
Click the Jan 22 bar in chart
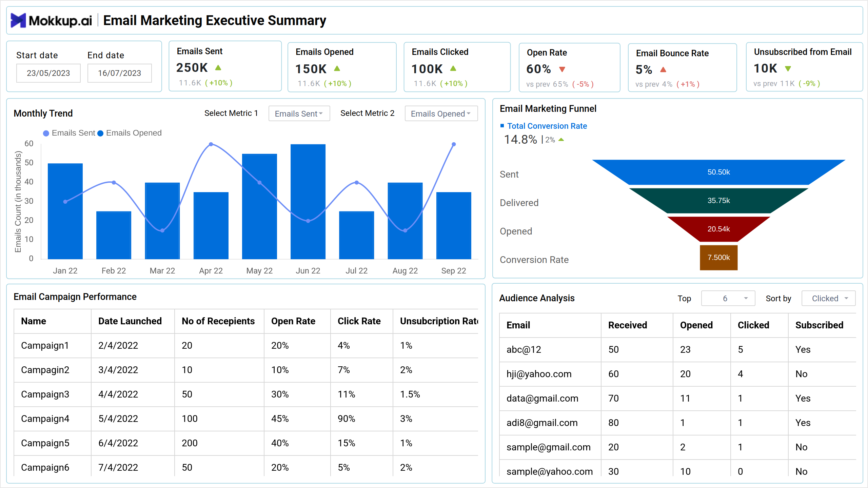click(x=65, y=211)
